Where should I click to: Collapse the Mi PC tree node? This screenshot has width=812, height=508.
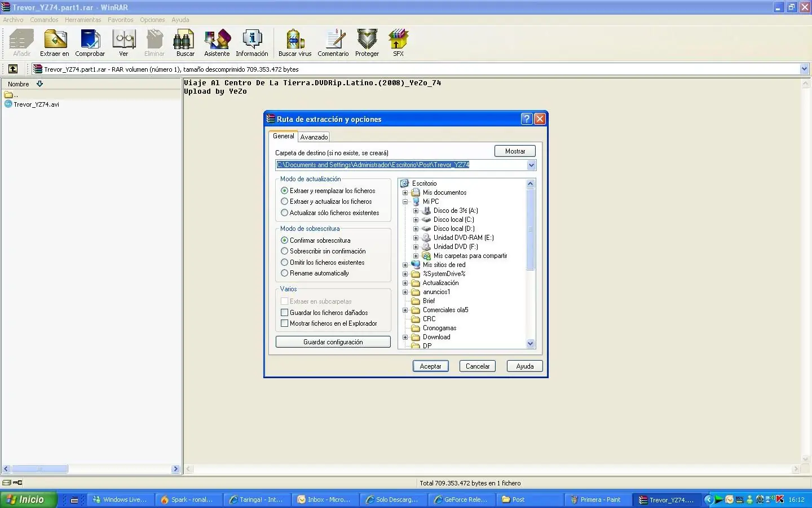(x=405, y=202)
